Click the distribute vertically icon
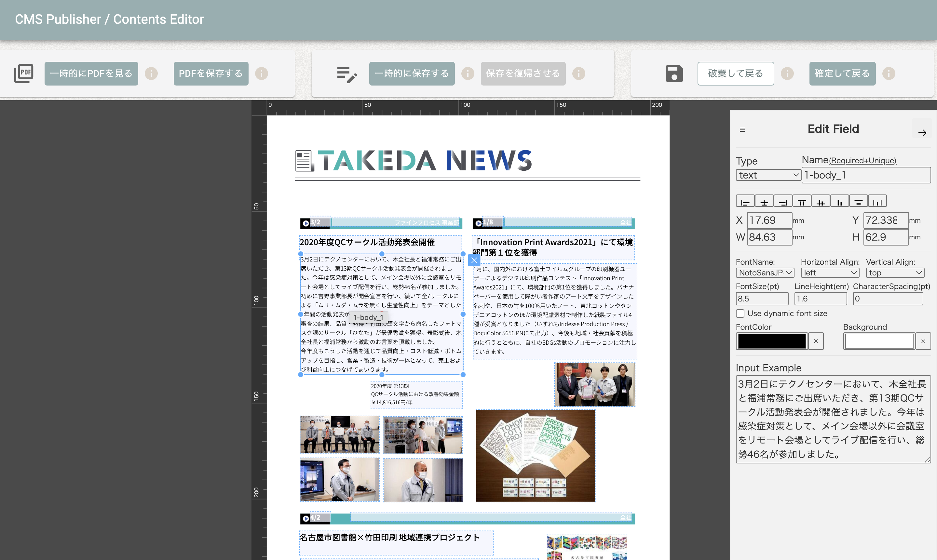This screenshot has height=560, width=937. tap(859, 201)
